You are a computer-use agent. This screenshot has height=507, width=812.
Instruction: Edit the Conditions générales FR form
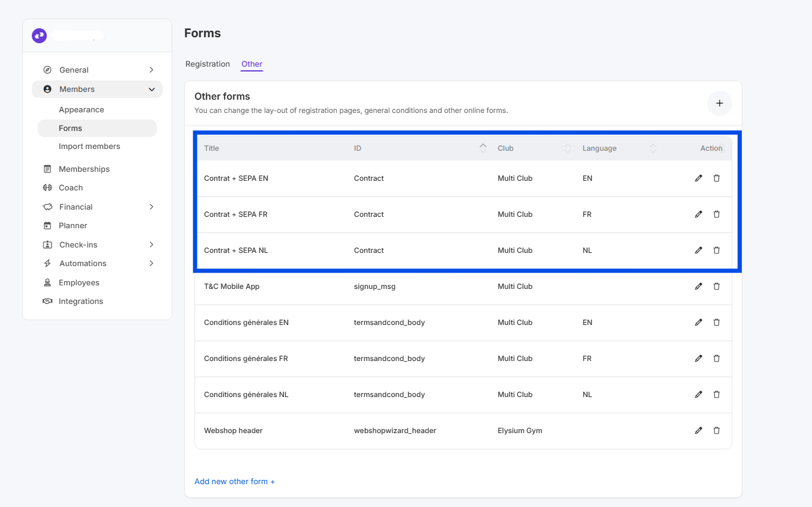pyautogui.click(x=699, y=359)
